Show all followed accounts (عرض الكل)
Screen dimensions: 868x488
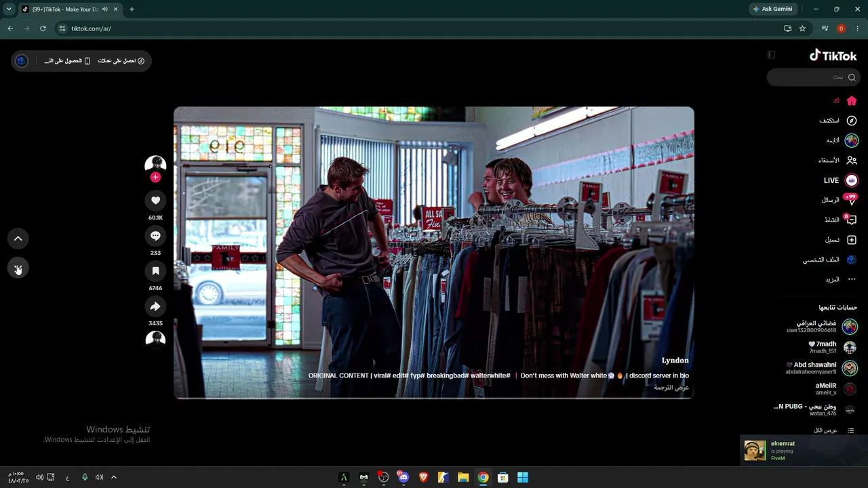(x=833, y=430)
